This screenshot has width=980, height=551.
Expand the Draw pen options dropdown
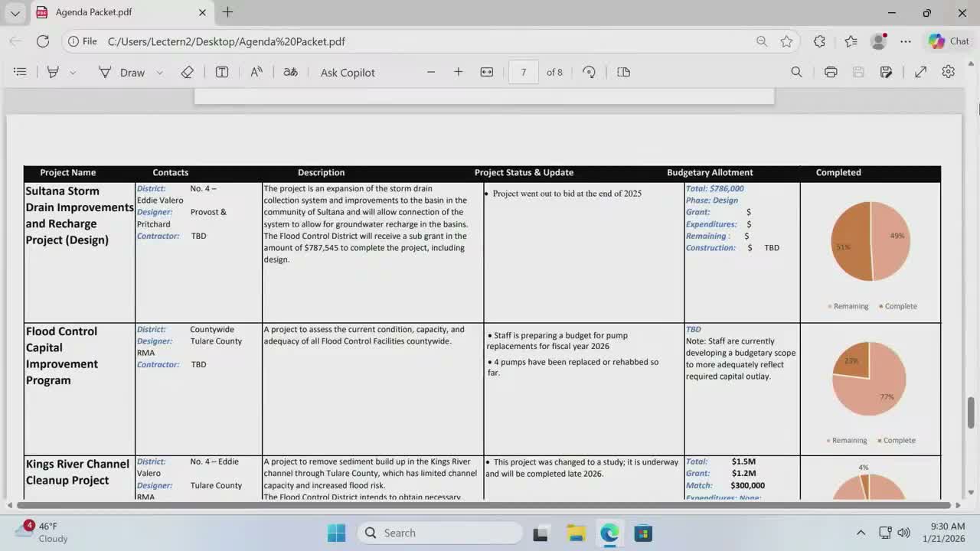[159, 72]
